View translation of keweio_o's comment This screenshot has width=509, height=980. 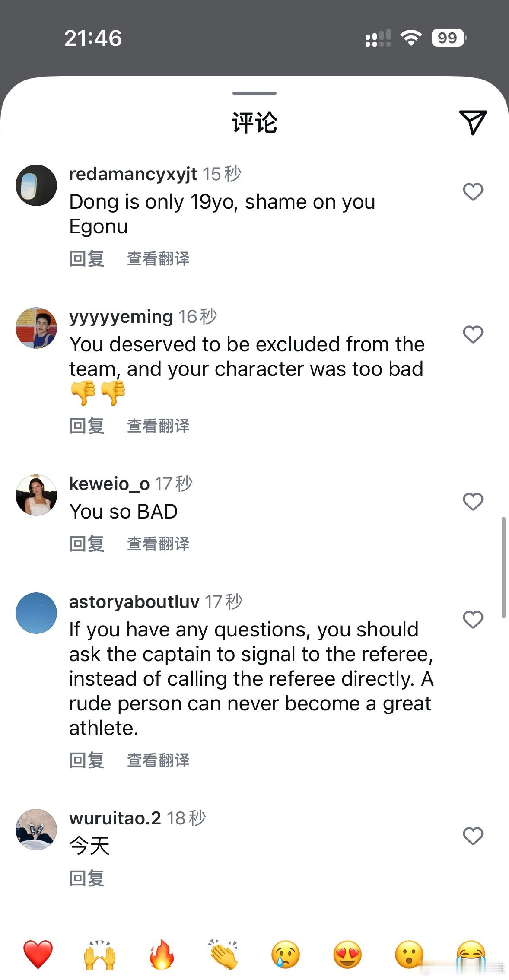(x=158, y=544)
